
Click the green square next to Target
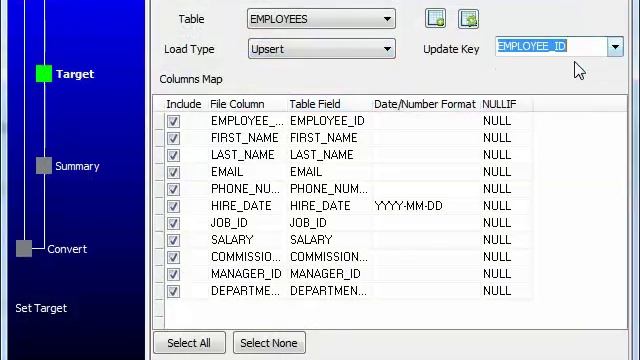coord(44,74)
